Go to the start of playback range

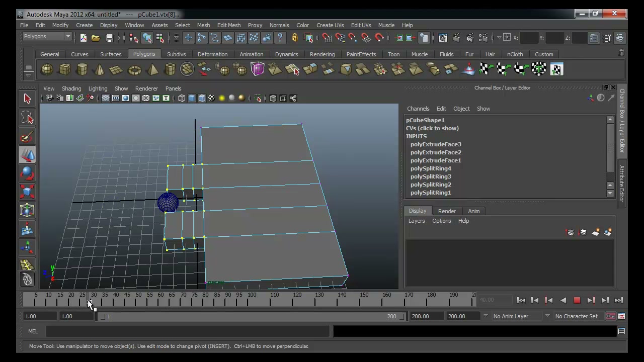[521, 300]
